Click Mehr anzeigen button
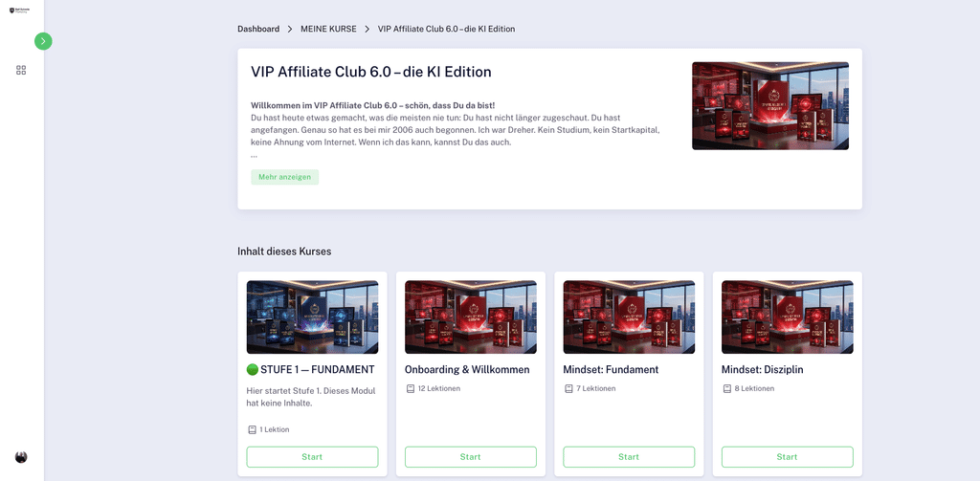The image size is (980, 481). pos(285,177)
